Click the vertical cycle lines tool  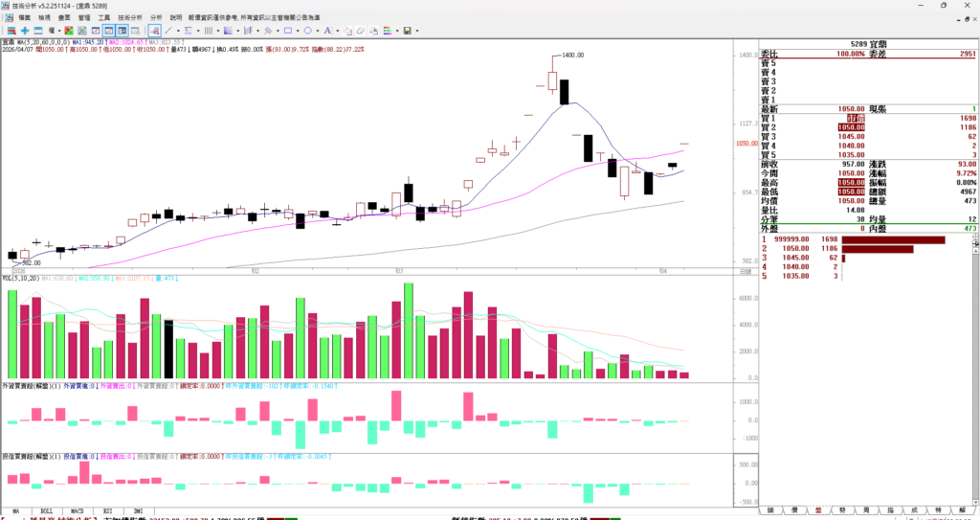pyautogui.click(x=208, y=31)
